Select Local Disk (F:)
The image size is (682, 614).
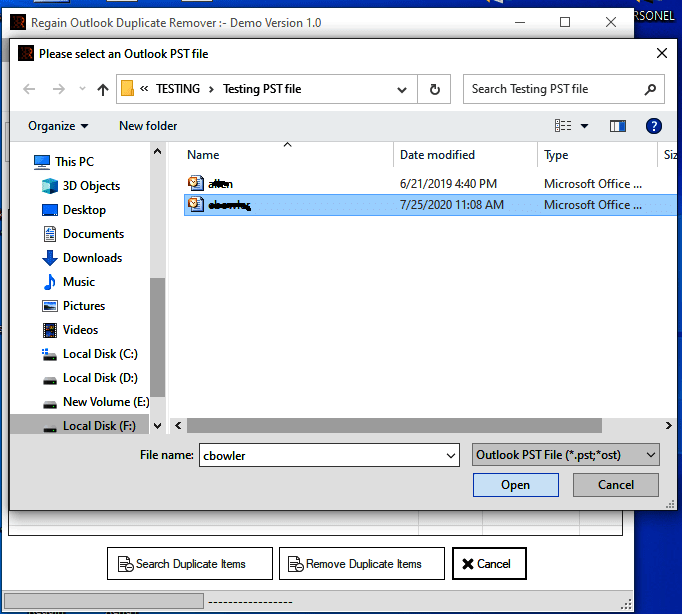click(x=80, y=426)
